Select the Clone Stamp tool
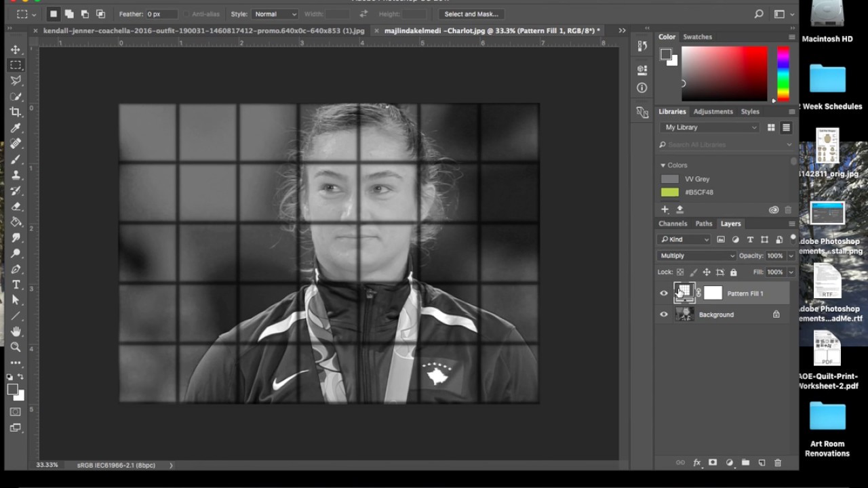Image resolution: width=868 pixels, height=488 pixels. point(16,175)
